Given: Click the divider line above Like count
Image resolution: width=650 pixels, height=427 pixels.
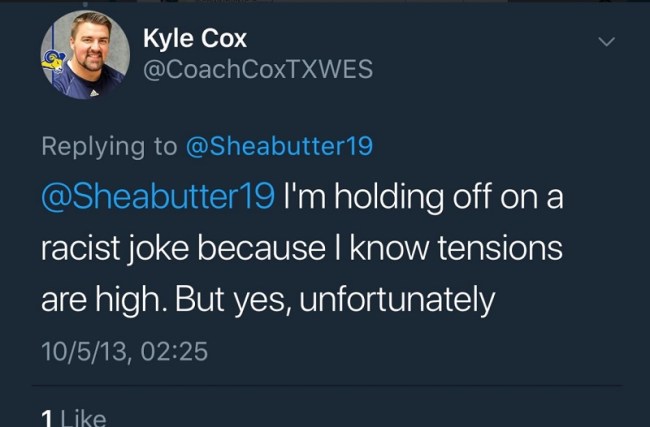Looking at the screenshot, I should (x=325, y=387).
